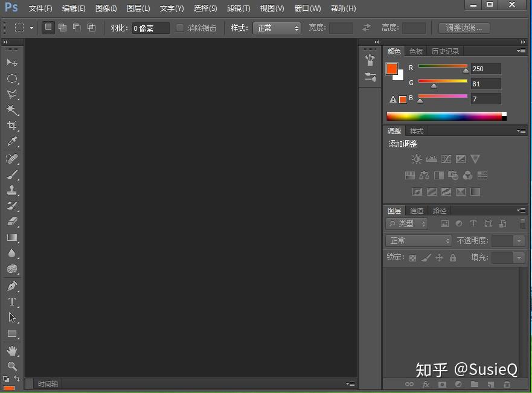Select the Healing Brush tool

12,159
